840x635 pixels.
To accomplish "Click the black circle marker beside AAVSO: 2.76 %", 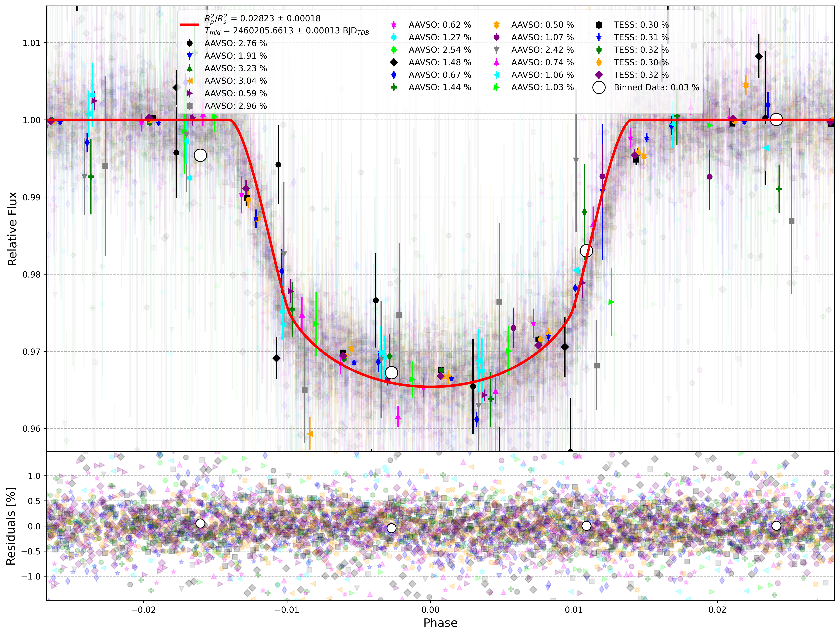I will pos(190,43).
